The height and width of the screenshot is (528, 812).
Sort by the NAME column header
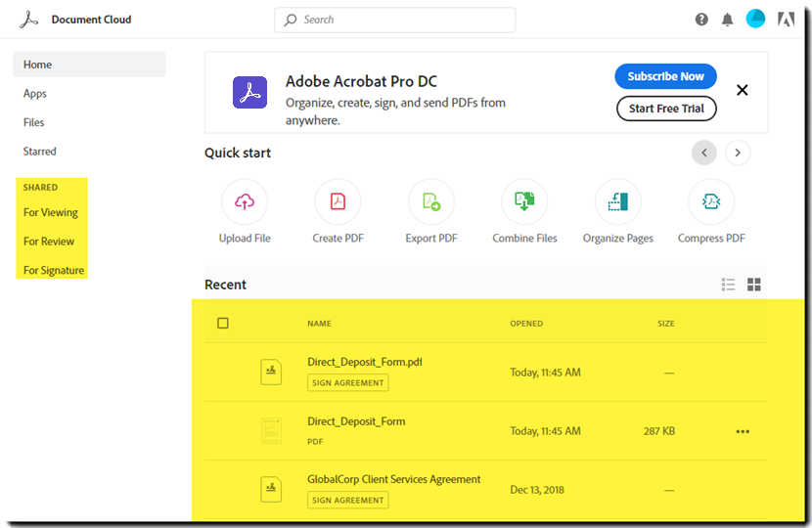(x=319, y=324)
